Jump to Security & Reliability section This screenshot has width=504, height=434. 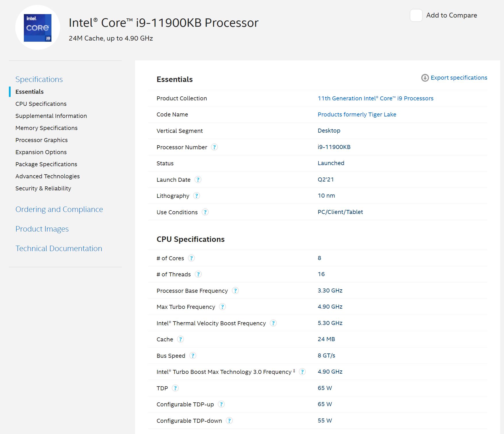(x=43, y=188)
